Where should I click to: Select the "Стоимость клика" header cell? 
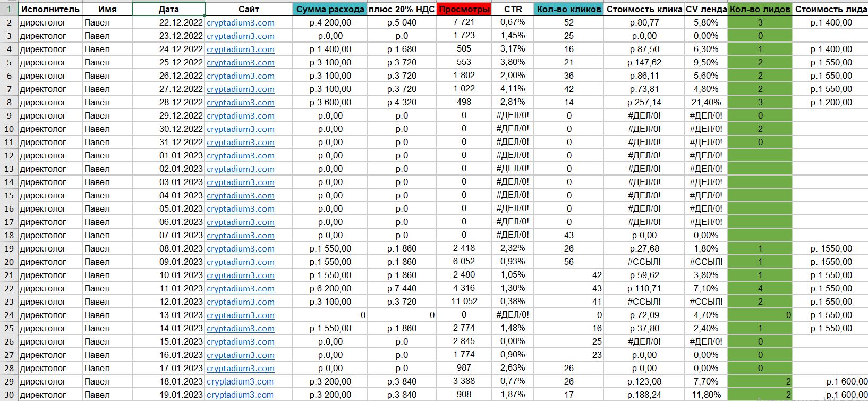pos(644,9)
